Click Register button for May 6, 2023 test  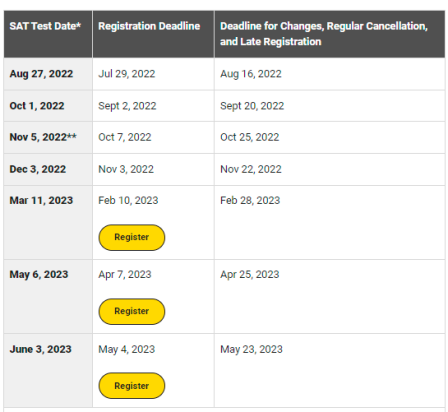(132, 311)
